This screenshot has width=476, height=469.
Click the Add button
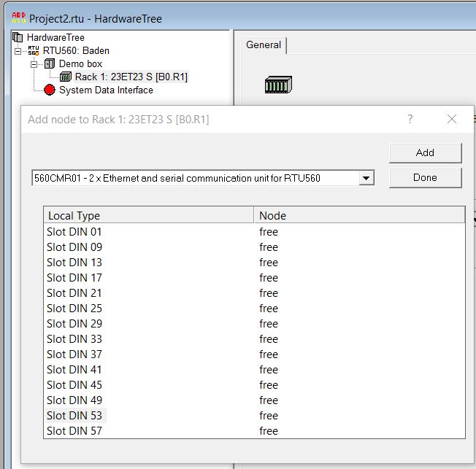click(x=426, y=152)
